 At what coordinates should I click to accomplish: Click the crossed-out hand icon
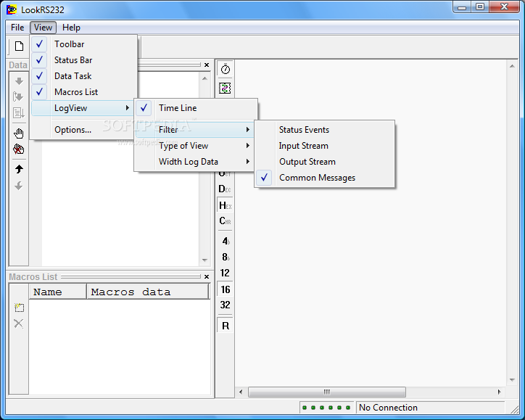[18, 149]
